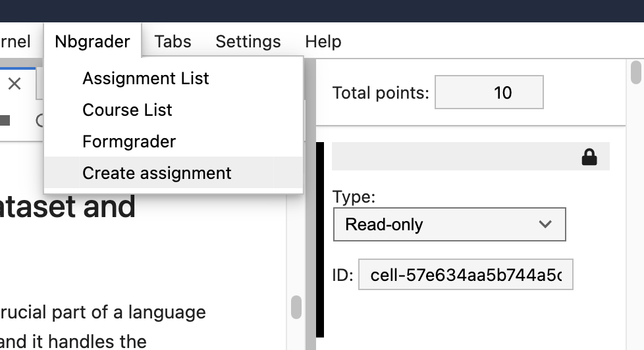Open the Settings menu

(248, 41)
